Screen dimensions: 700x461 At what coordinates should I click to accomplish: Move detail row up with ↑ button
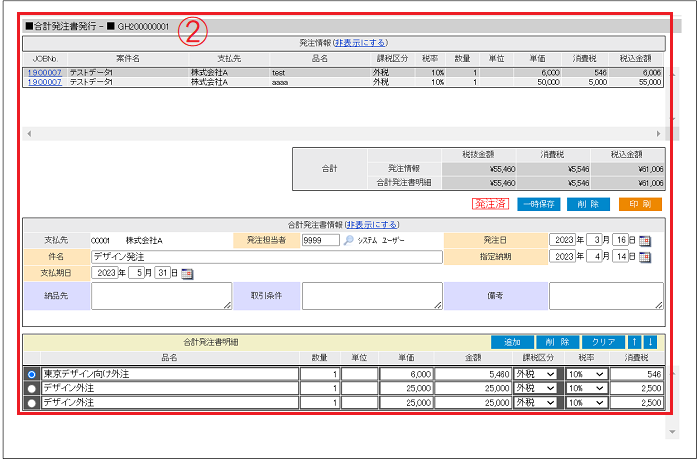(634, 342)
